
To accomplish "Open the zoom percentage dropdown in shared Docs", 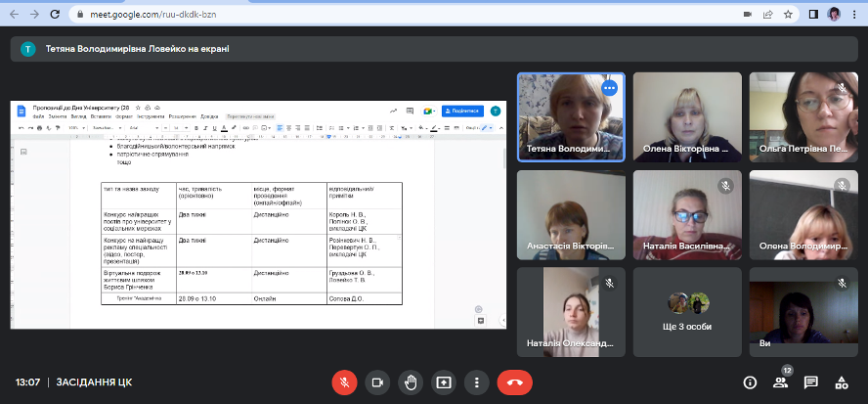I will (x=76, y=128).
